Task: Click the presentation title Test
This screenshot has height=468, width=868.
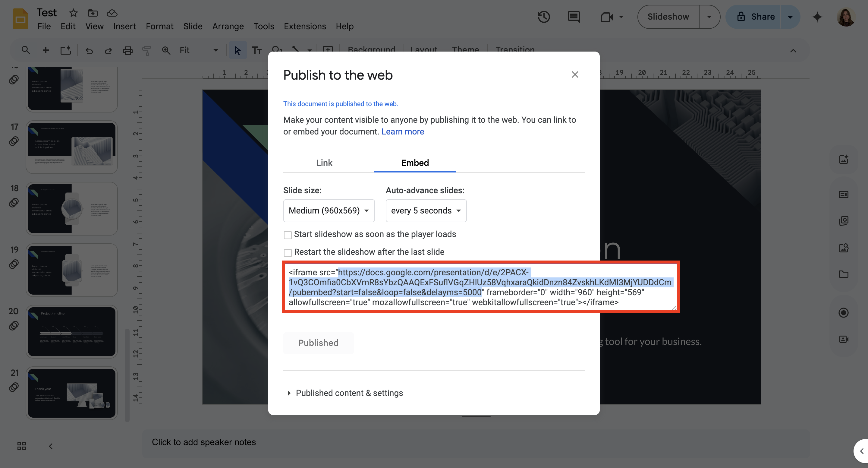Action: tap(46, 12)
